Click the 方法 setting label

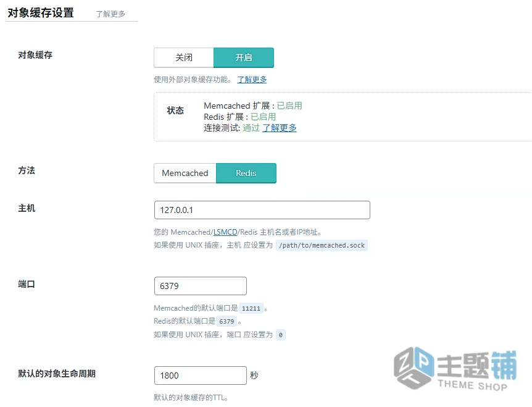(27, 170)
